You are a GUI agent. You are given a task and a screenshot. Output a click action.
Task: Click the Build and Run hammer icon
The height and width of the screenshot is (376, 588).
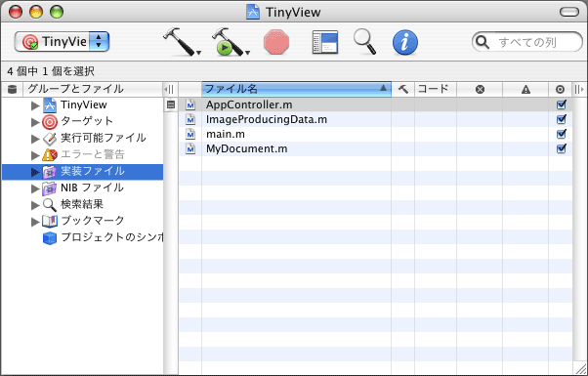[x=228, y=41]
